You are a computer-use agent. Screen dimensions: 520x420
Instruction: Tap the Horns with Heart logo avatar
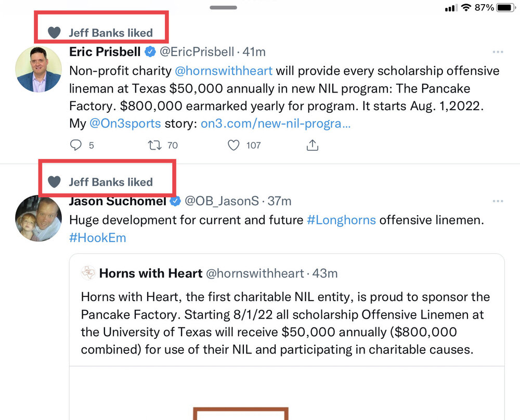[x=88, y=273]
